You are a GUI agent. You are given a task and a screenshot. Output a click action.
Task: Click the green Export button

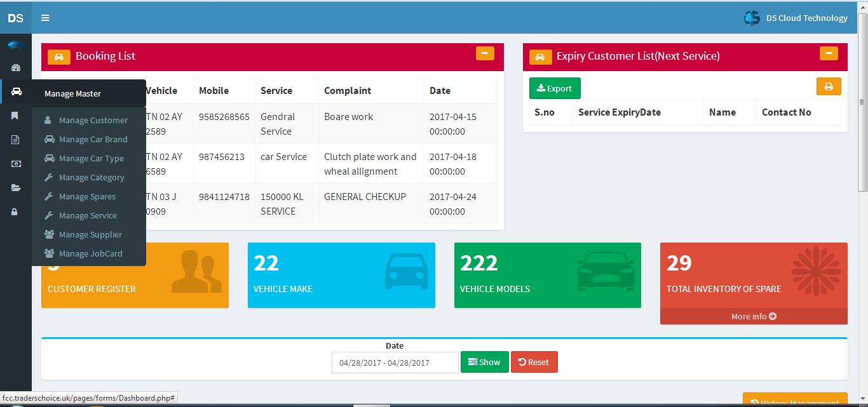tap(554, 88)
